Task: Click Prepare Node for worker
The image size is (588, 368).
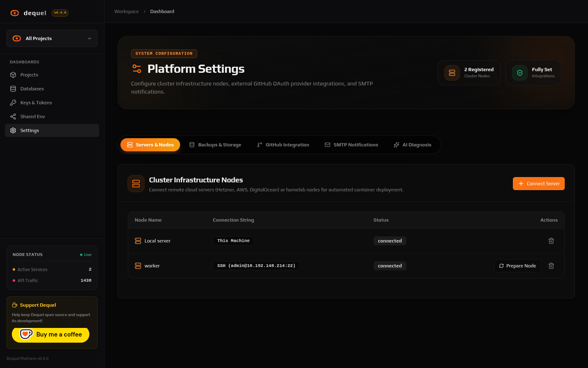Action: [517, 266]
